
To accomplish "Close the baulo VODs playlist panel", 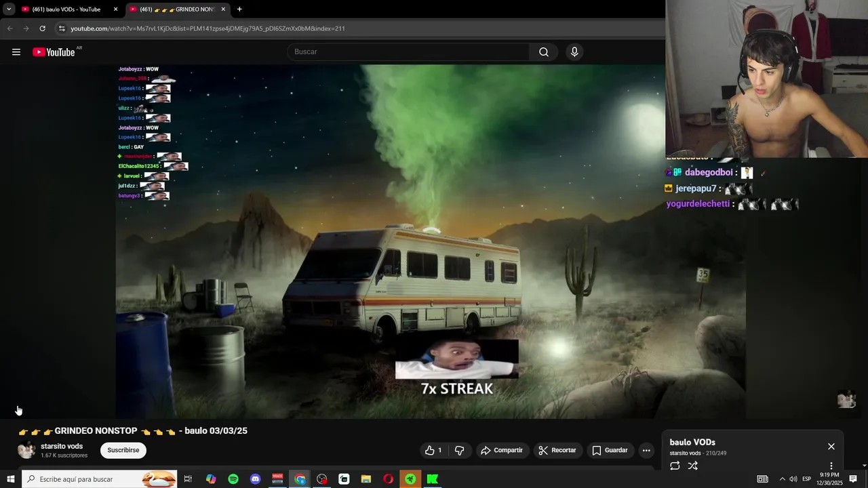I will click(831, 447).
